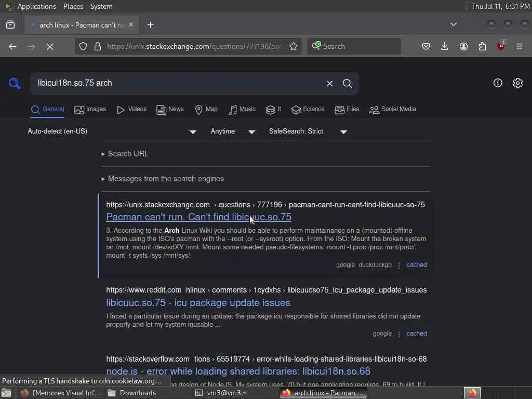Open the SafeSearch: Strict dropdown
Viewport: 532px width, 399px height.
pos(308,131)
